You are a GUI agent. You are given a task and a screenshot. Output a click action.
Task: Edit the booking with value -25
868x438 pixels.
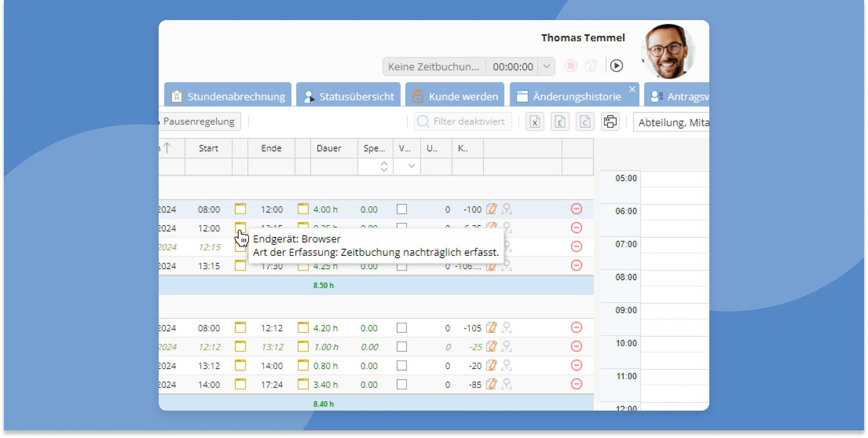[491, 346]
